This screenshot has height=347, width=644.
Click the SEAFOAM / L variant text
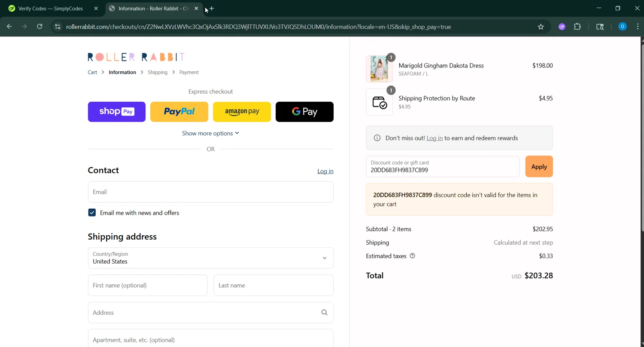click(x=413, y=73)
